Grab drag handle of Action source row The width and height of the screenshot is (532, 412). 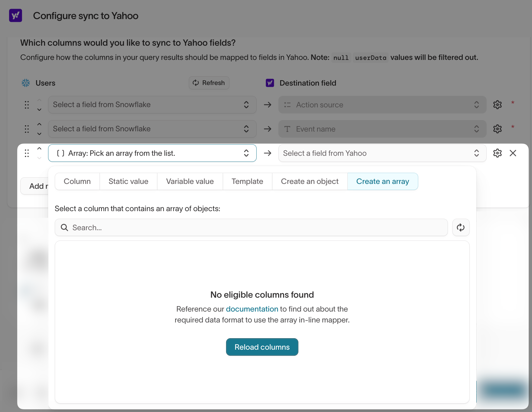pos(27,105)
